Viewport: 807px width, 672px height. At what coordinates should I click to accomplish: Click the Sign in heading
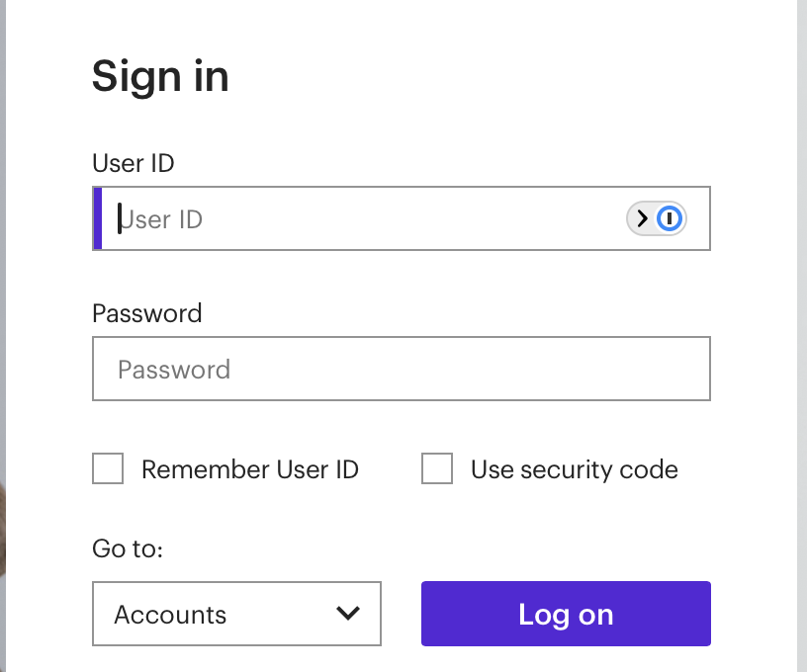pos(160,77)
